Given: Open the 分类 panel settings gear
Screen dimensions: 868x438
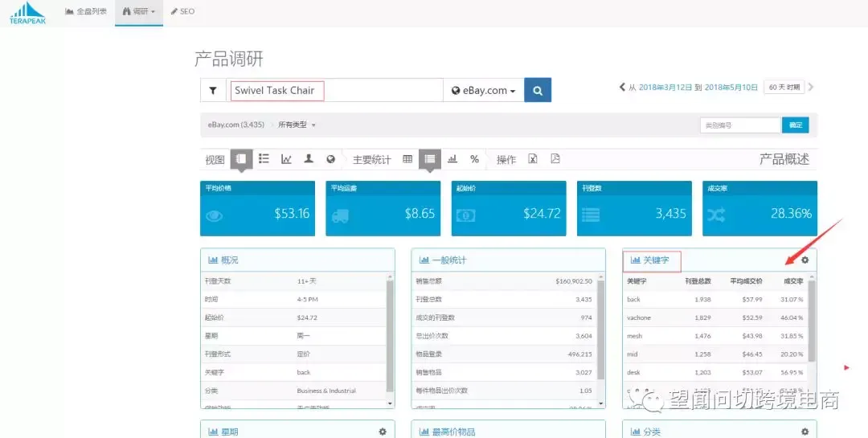Looking at the screenshot, I should (805, 432).
